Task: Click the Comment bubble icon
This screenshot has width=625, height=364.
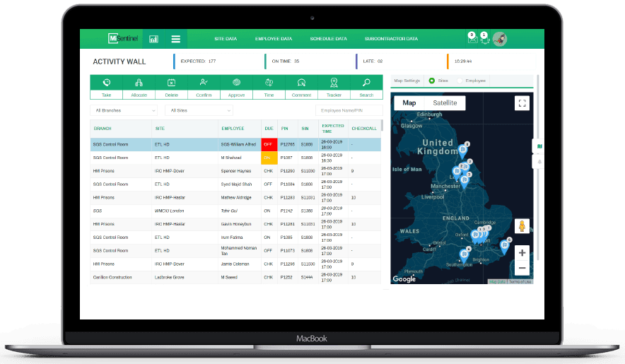Action: coord(301,83)
